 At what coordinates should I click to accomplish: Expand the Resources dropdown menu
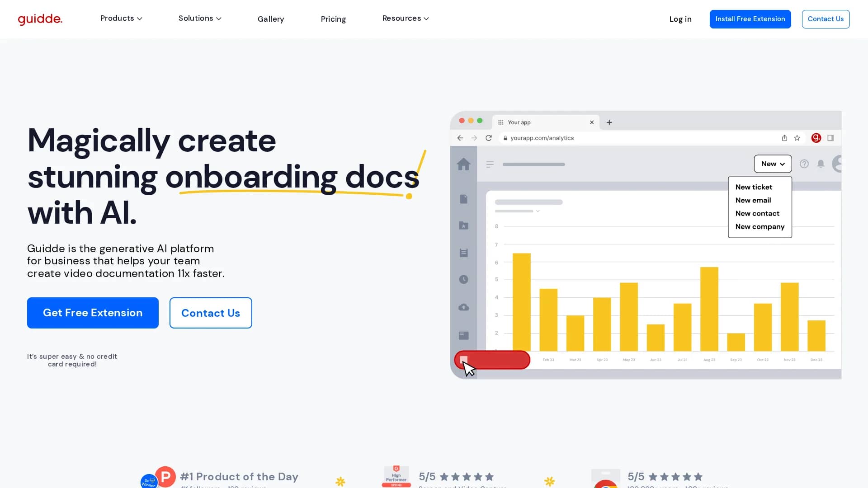tap(406, 19)
